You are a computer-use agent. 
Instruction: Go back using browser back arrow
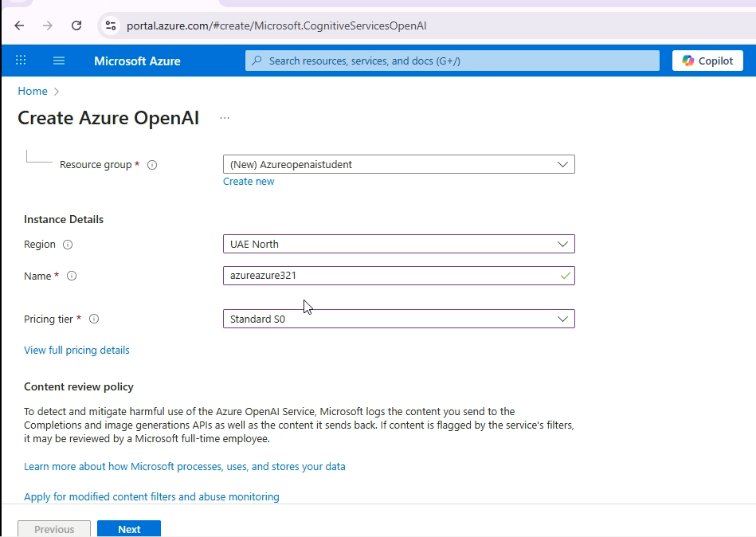click(x=19, y=25)
